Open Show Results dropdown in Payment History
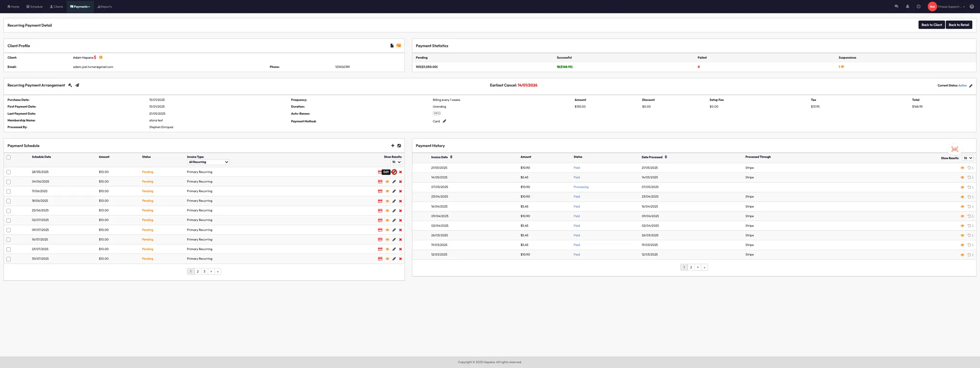The width and height of the screenshot is (980, 368). click(x=968, y=158)
